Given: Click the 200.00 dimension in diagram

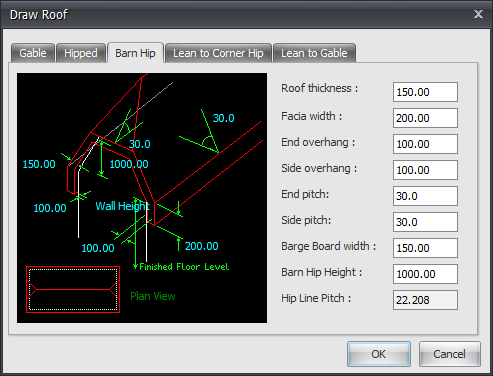Looking at the screenshot, I should [201, 246].
